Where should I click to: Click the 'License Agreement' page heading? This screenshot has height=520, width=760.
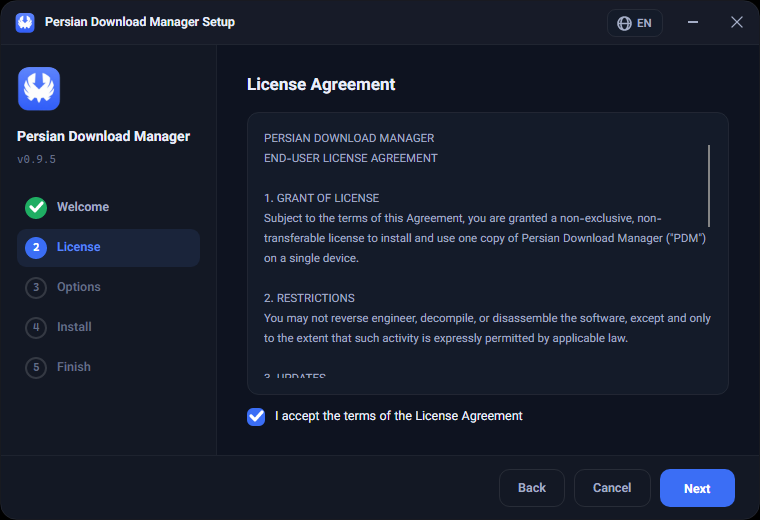(x=321, y=84)
